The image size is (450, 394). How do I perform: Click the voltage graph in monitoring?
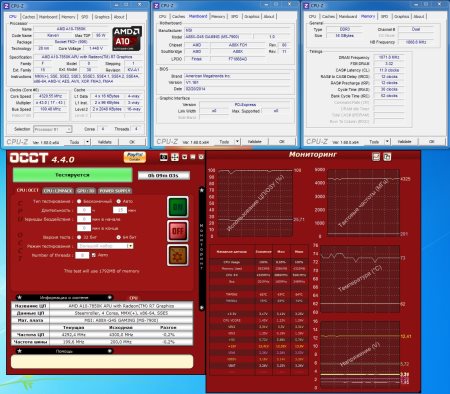click(x=360, y=354)
